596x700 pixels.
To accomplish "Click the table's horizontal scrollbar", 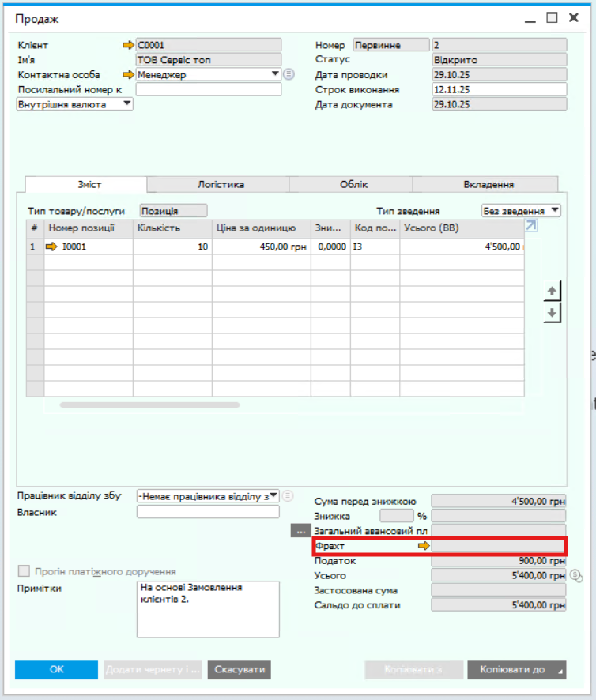I will tap(149, 405).
